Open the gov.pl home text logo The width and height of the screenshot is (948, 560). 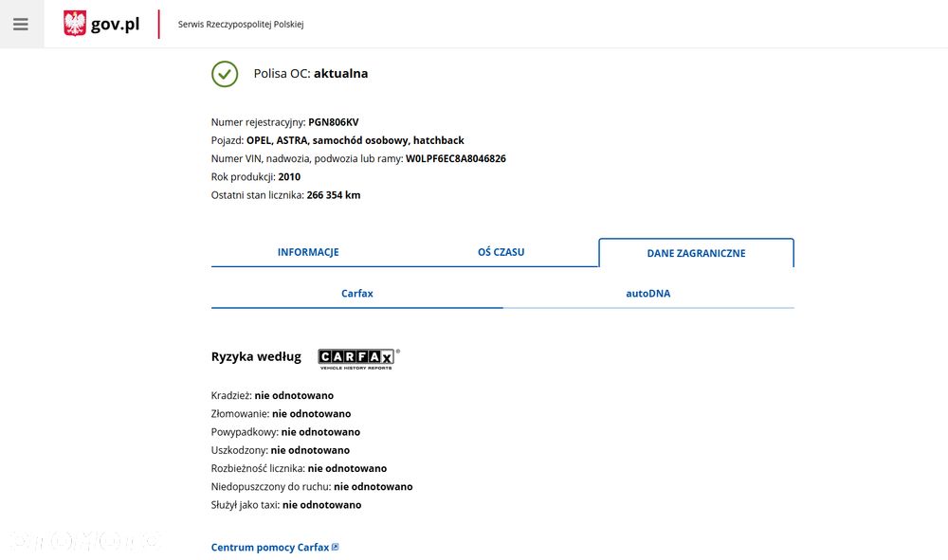(x=115, y=25)
